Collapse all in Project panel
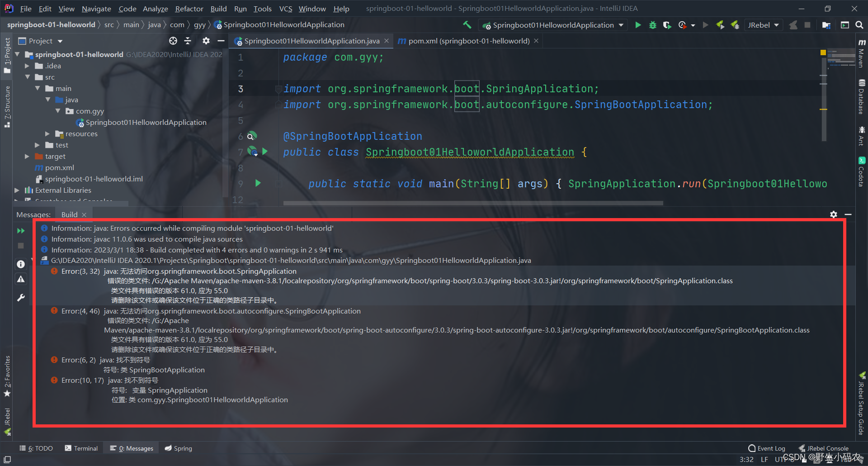 [x=188, y=41]
